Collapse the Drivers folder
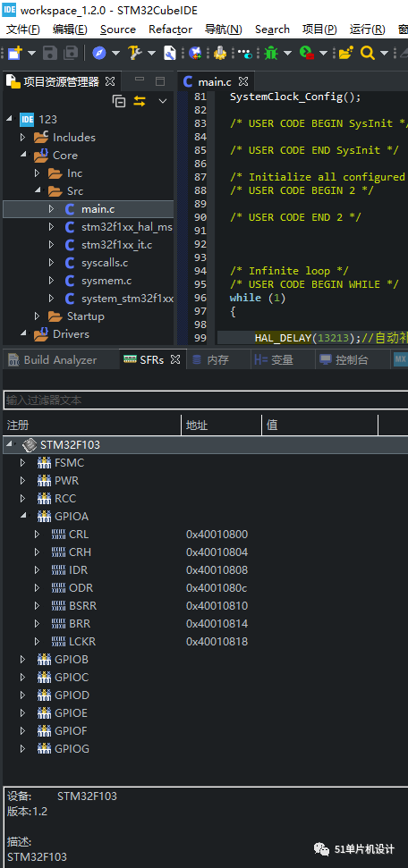Screen dimensions: 408x868 (23, 333)
